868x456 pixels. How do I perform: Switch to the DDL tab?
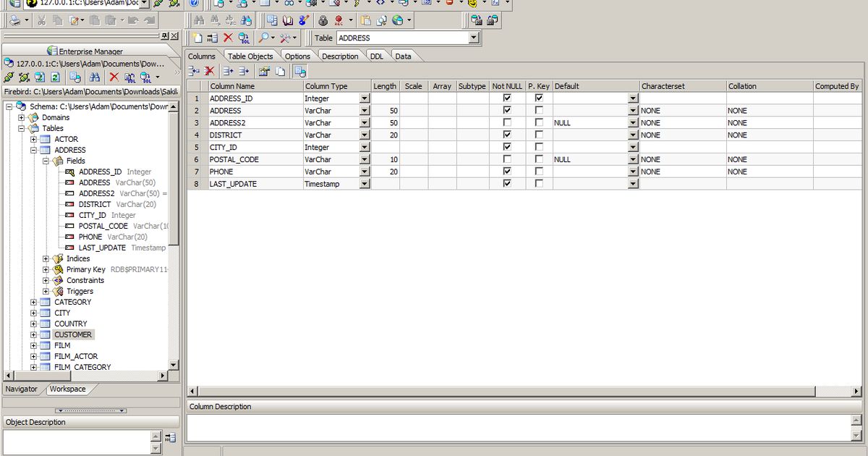click(377, 56)
